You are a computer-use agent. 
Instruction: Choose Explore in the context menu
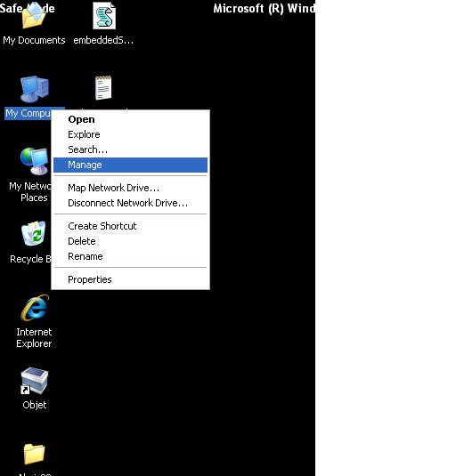point(130,134)
